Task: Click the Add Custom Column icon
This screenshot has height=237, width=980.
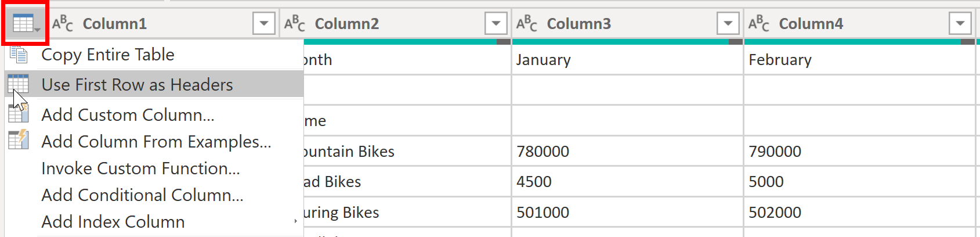Action: (19, 114)
